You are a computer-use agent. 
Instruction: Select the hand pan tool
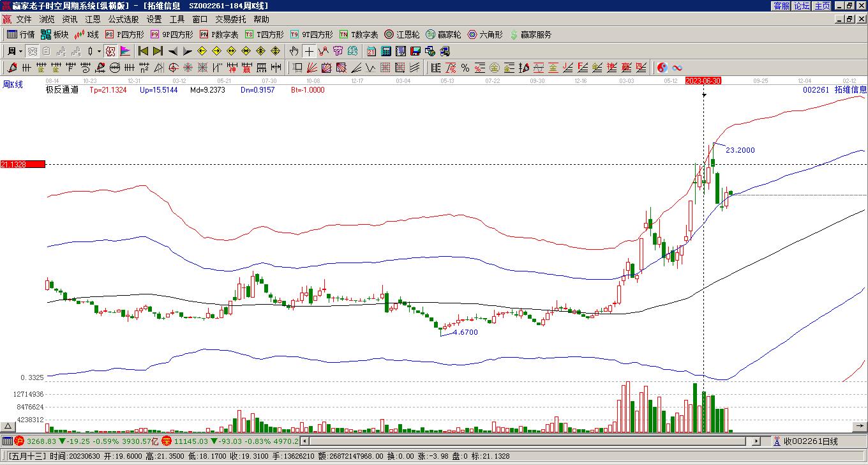click(294, 51)
